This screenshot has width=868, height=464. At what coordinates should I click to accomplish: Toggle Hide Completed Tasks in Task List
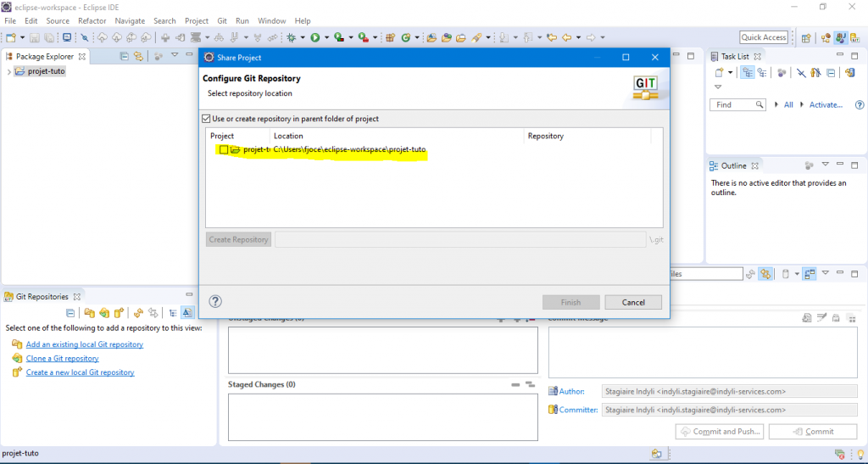801,73
